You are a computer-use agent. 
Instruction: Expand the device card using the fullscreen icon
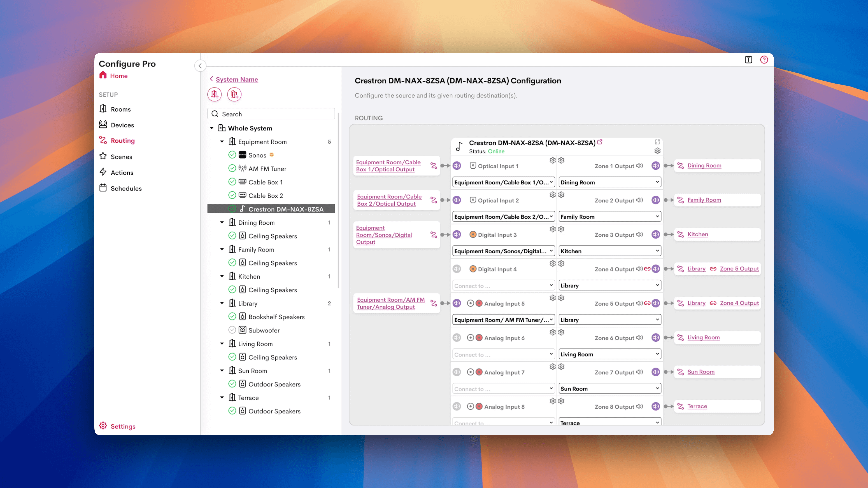click(657, 142)
